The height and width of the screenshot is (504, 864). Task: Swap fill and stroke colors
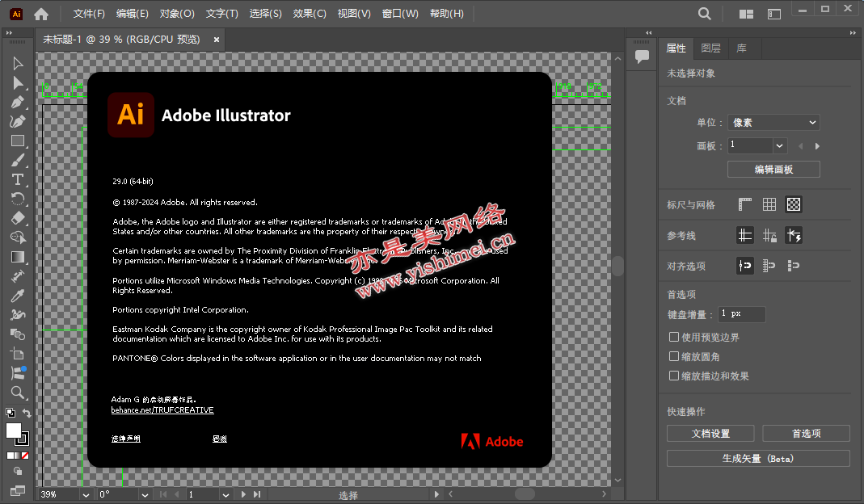click(27, 412)
